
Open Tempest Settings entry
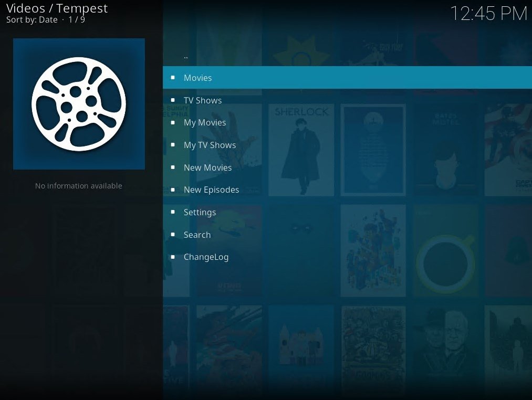pyautogui.click(x=347, y=212)
